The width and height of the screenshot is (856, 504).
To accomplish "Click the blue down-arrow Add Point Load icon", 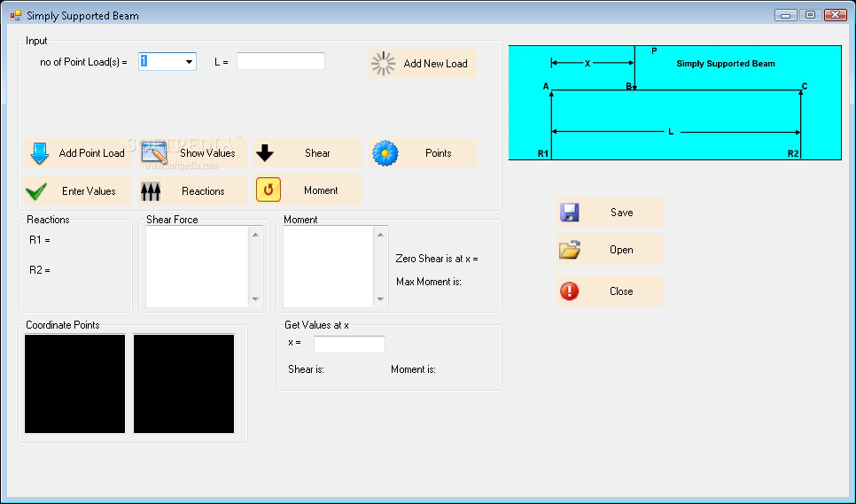I will [40, 153].
